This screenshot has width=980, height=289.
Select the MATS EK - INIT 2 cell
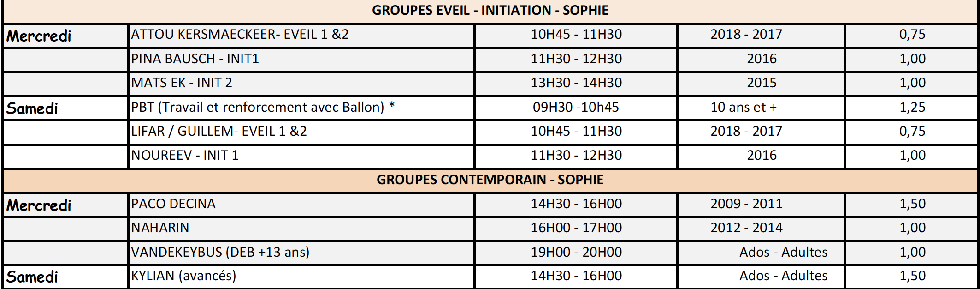301,83
